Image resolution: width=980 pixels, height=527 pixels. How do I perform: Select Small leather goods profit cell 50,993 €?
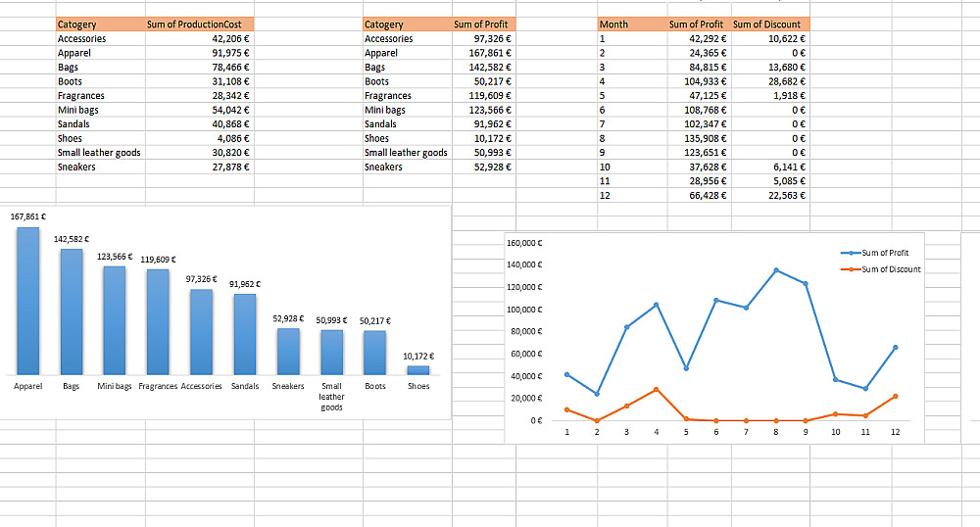click(x=484, y=153)
